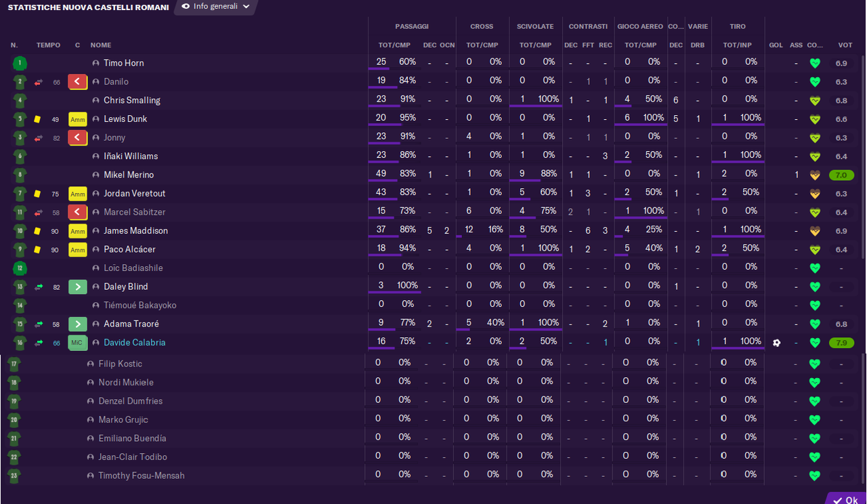Click the SCIVOLATE group header

[x=535, y=26]
